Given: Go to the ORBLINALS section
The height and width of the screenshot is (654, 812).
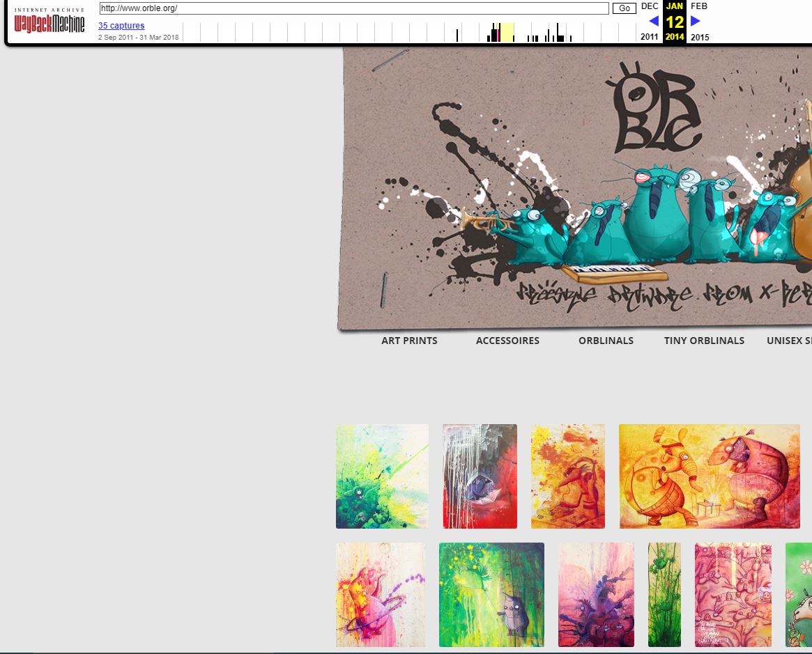Looking at the screenshot, I should (606, 341).
